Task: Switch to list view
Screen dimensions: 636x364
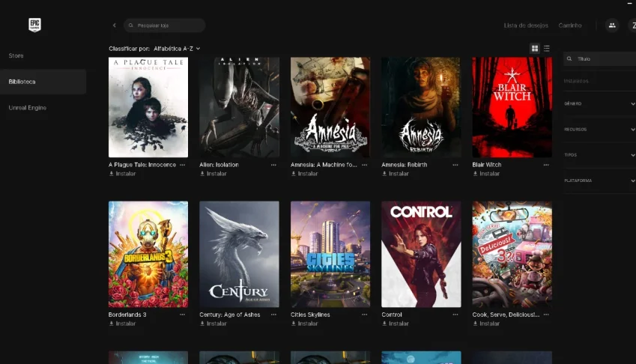Action: [546, 49]
